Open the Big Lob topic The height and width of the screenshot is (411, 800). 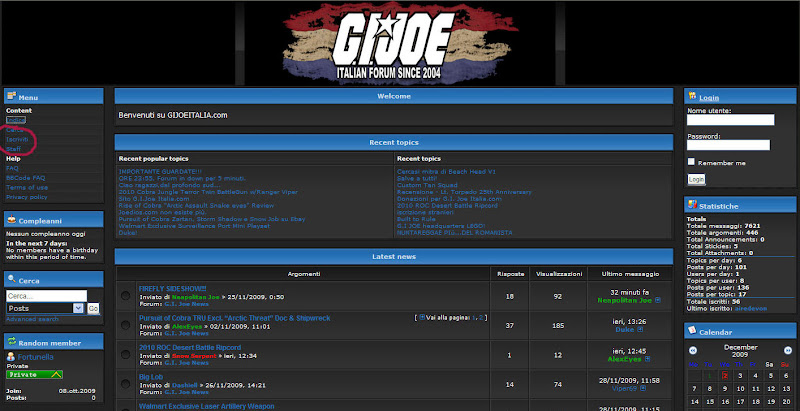pos(151,377)
